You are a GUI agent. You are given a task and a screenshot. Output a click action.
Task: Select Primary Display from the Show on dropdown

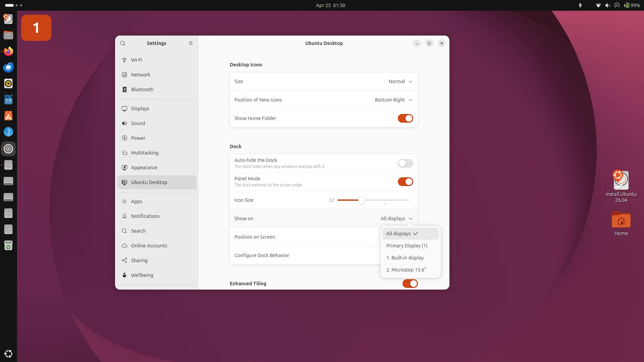[407, 245]
